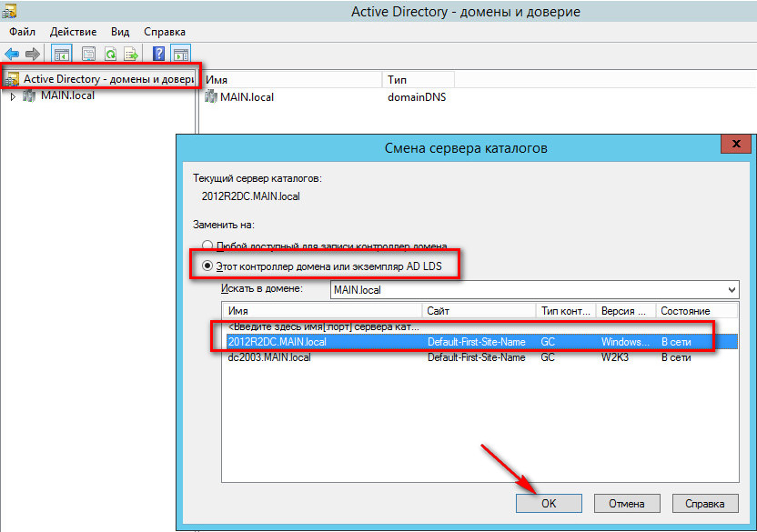Sort servers by Имя column in dialog

(322, 311)
